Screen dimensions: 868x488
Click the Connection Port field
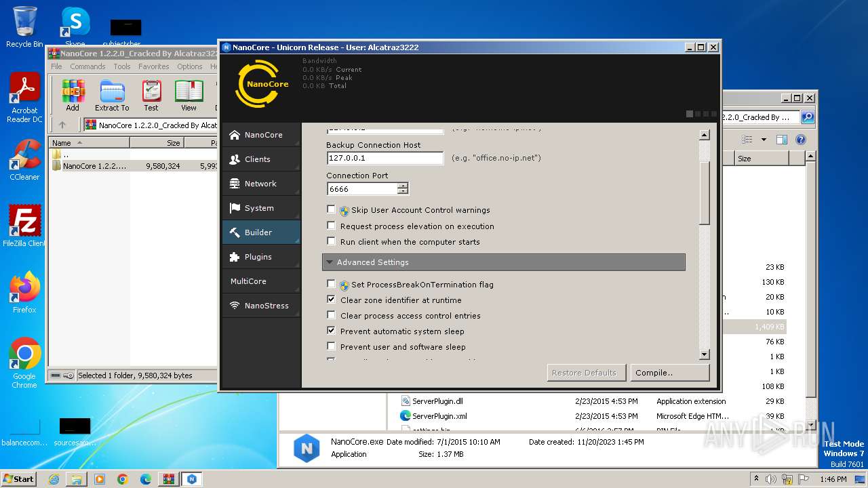tap(362, 189)
